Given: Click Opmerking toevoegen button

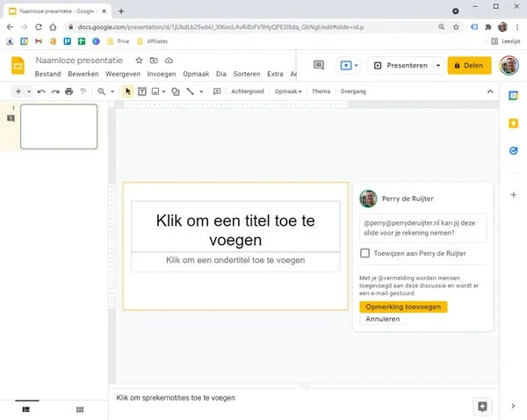Looking at the screenshot, I should 403,307.
